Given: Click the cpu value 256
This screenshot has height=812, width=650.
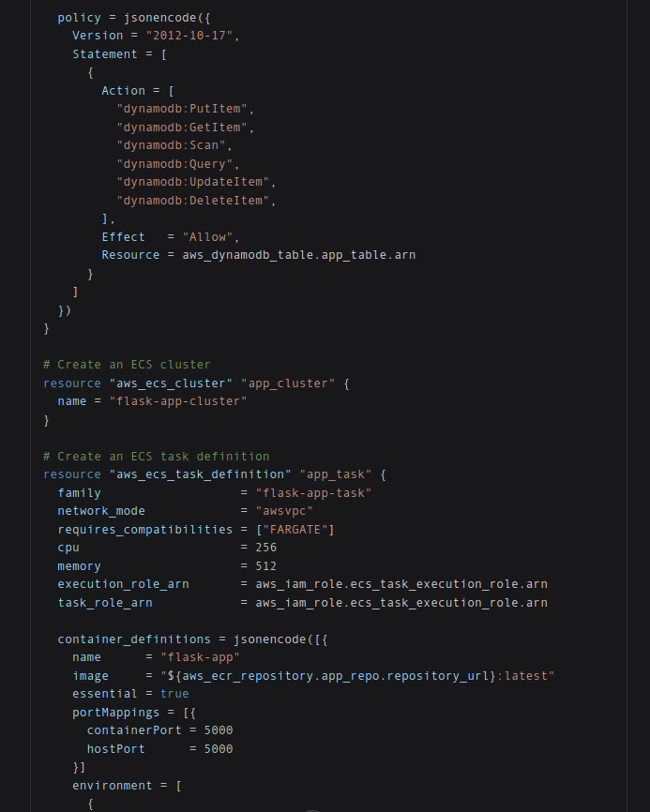Looking at the screenshot, I should [266, 548].
